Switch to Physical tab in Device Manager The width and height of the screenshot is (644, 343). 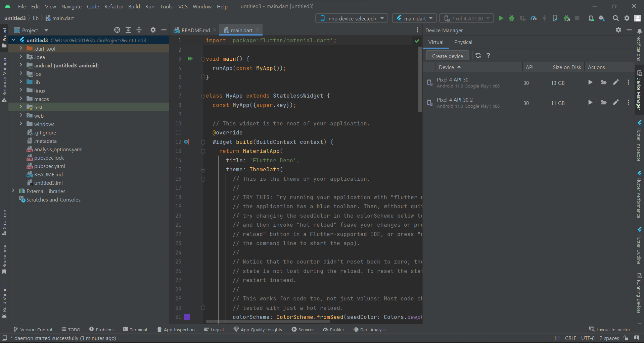463,42
